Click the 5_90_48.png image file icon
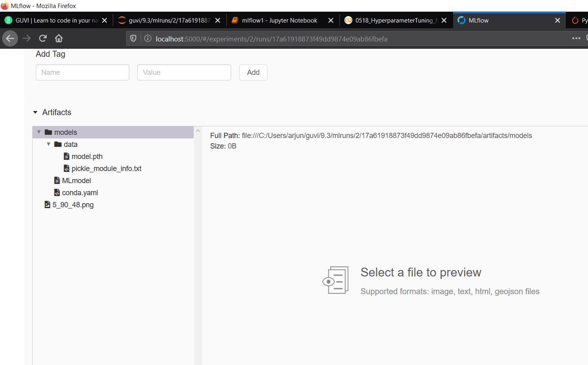The width and height of the screenshot is (588, 365). (48, 205)
